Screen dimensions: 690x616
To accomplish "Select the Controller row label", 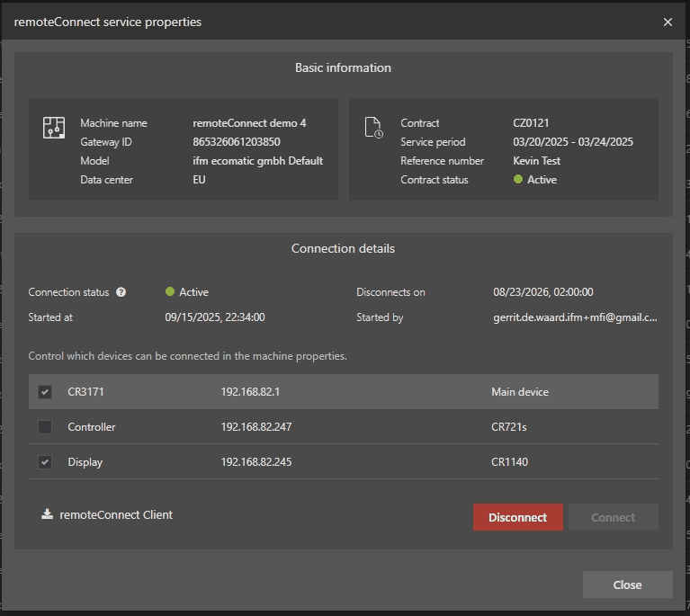I will [x=92, y=427].
